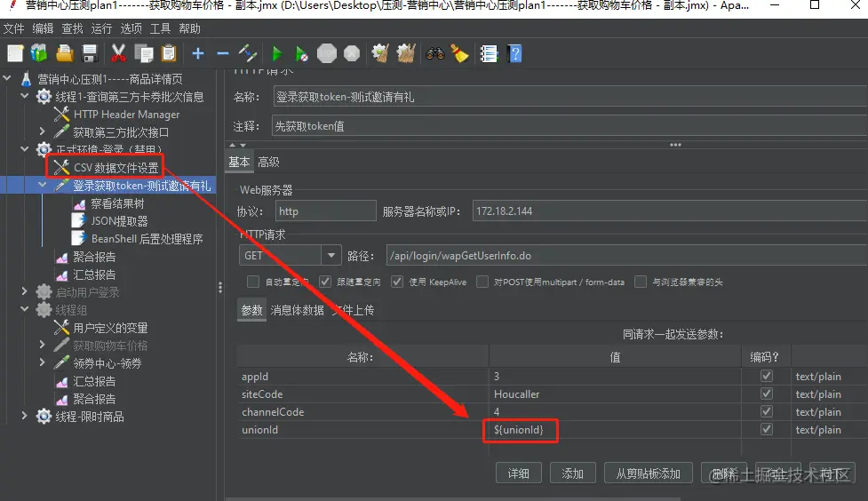Viewport: 868px width, 501px height.
Task: Select the 察看结果树 listener node
Action: pos(117,203)
